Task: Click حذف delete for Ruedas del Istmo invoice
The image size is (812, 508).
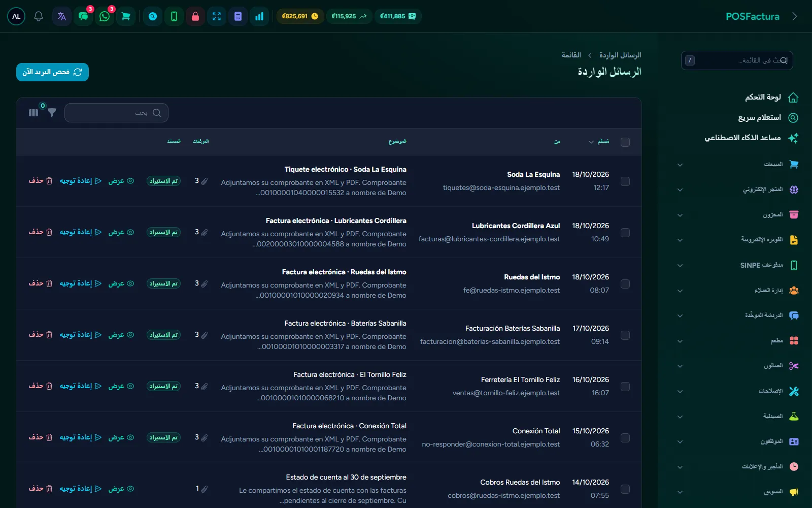Action: (40, 283)
